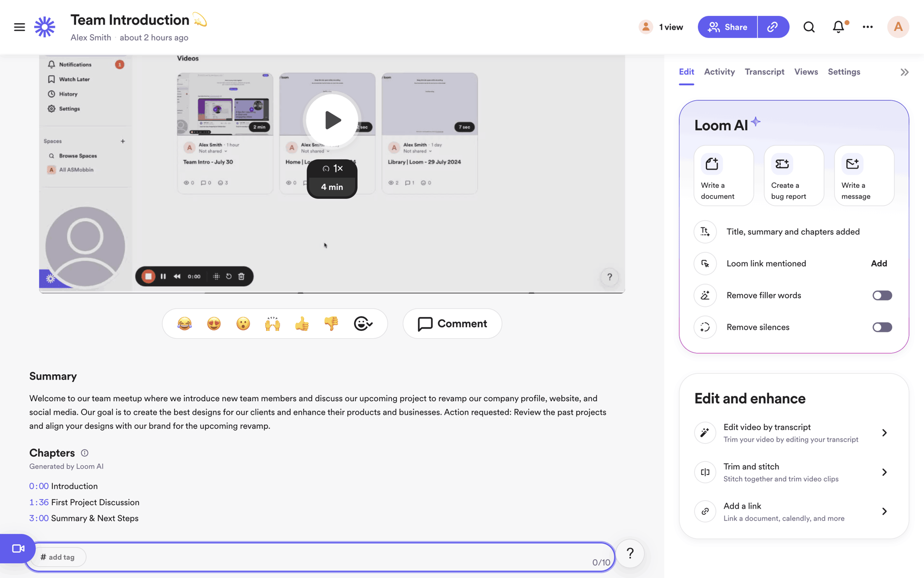Open the account avatar menu
The width and height of the screenshot is (924, 578).
coord(898,27)
